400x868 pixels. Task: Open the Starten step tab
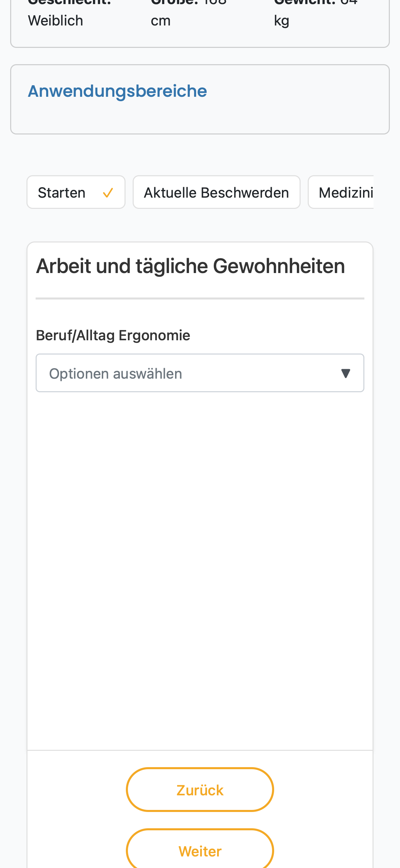(76, 192)
